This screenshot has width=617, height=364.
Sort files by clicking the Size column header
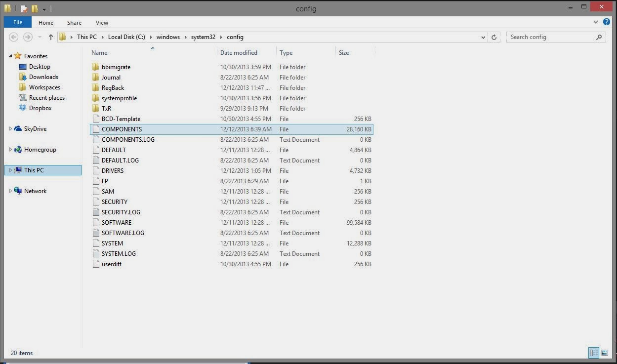pos(344,52)
